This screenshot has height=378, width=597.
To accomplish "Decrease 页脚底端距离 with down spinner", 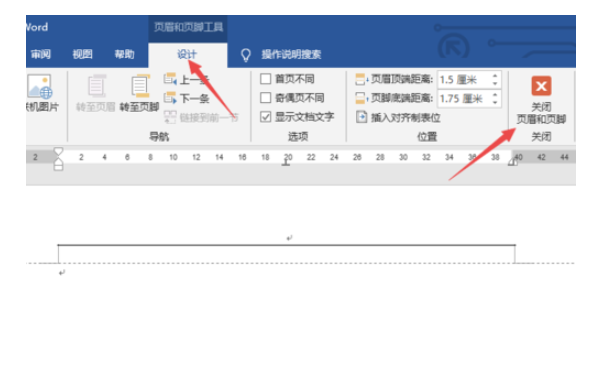I will click(495, 102).
